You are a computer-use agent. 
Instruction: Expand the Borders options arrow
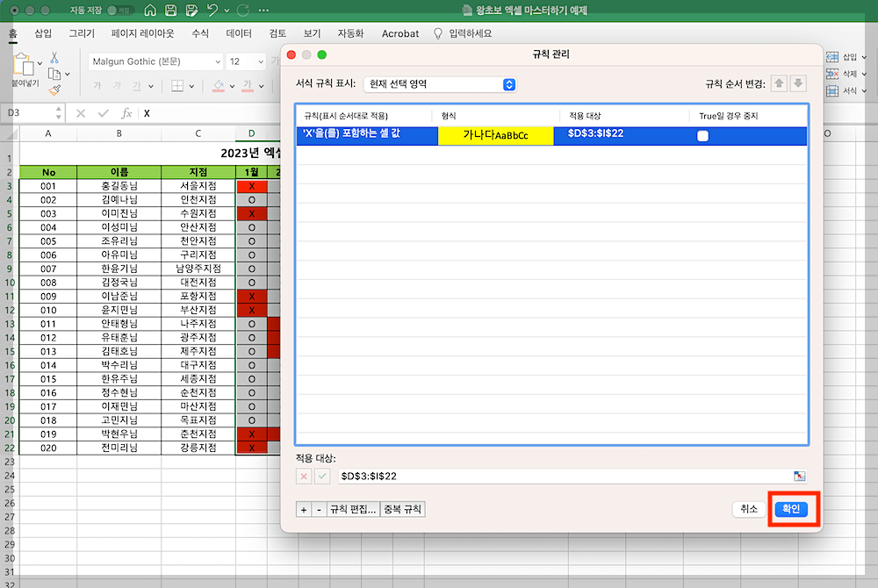pos(191,86)
